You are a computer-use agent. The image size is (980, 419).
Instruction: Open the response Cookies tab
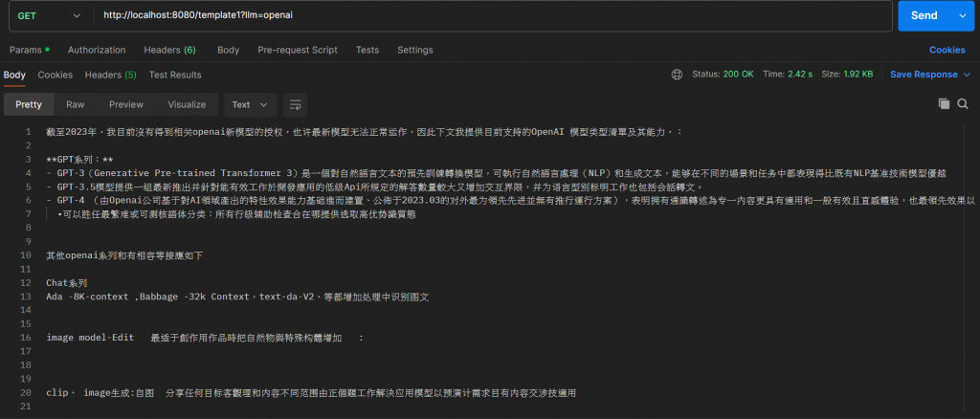click(x=55, y=75)
